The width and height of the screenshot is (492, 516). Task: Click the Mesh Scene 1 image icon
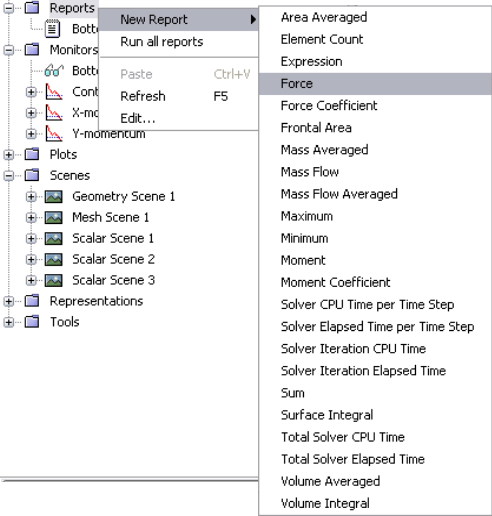pos(54,217)
